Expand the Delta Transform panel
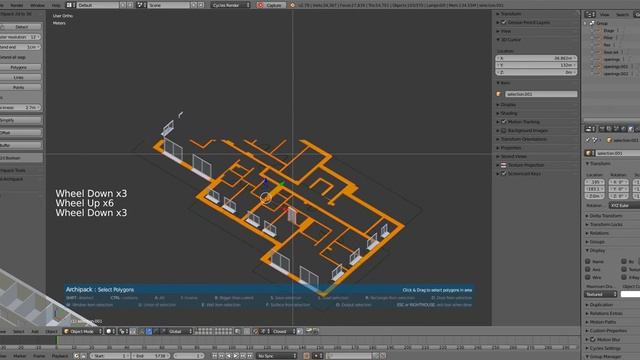The width and height of the screenshot is (640, 360). coord(606,216)
